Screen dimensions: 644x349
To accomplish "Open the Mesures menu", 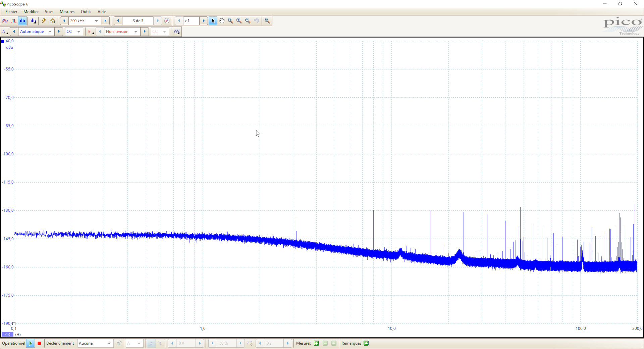I will click(x=67, y=12).
